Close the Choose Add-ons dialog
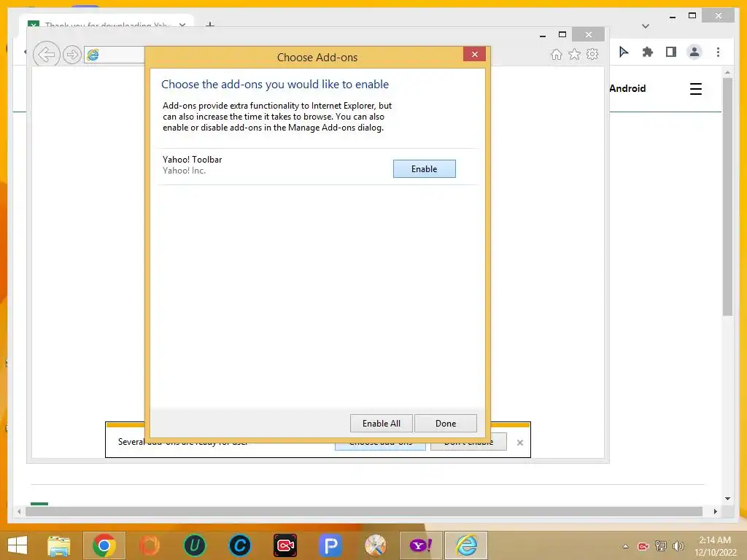The width and height of the screenshot is (747, 560). [474, 54]
